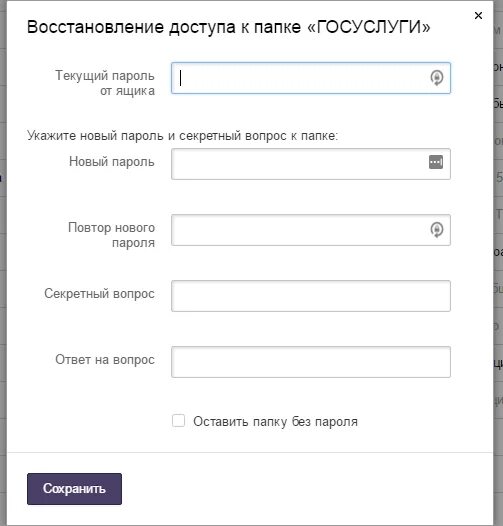Viewport: 503px width, 526px height.
Task: Click password manager icon in current password field
Action: 437,78
